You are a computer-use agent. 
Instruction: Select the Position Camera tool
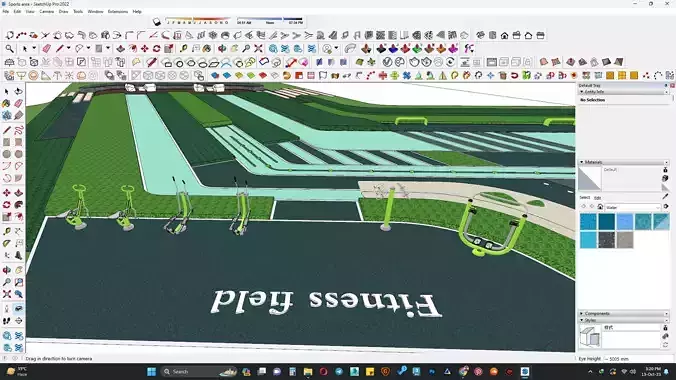coord(6,309)
